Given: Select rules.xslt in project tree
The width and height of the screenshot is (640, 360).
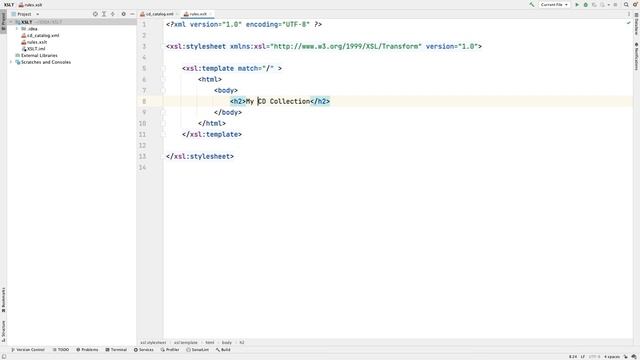Looking at the screenshot, I should pyautogui.click(x=34, y=42).
